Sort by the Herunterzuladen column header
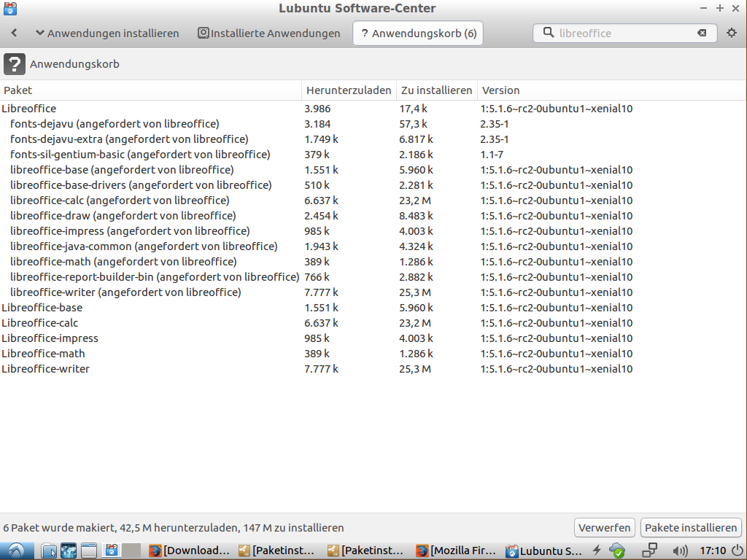This screenshot has height=560, width=747. [x=349, y=90]
